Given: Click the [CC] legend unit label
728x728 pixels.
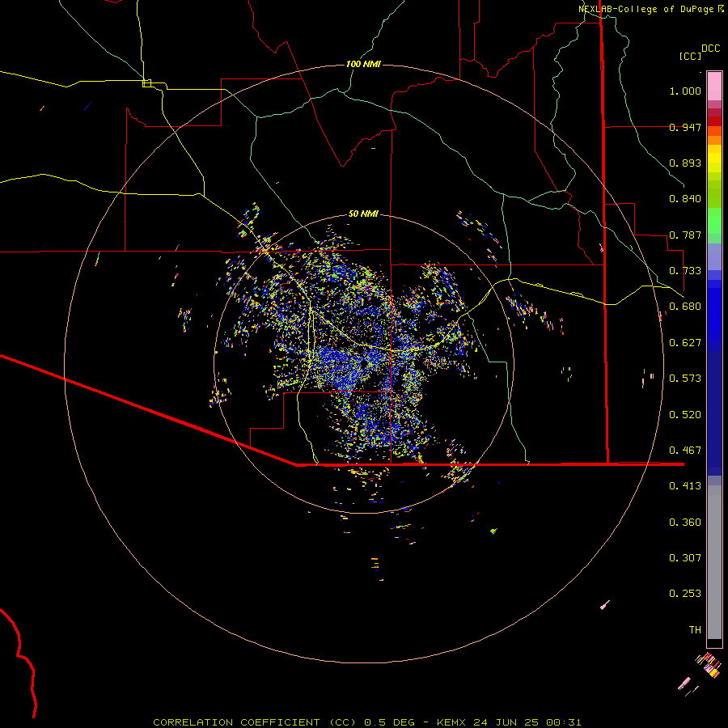Looking at the screenshot, I should [x=690, y=56].
